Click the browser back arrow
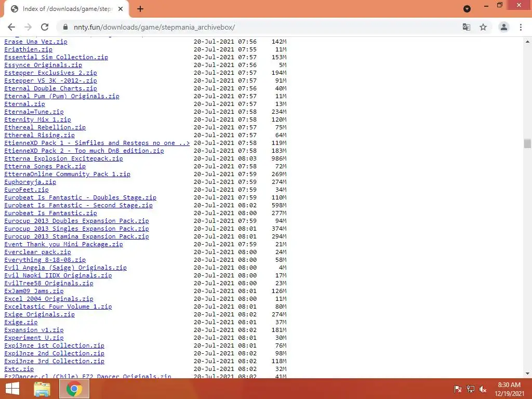The image size is (532, 399). pyautogui.click(x=11, y=27)
